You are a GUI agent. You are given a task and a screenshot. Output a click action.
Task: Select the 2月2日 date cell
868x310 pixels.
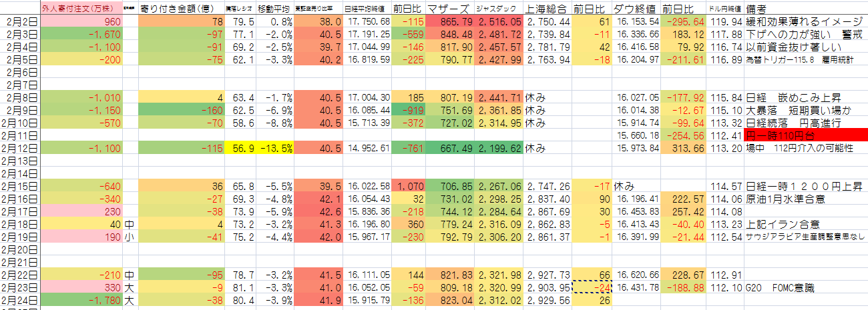click(21, 21)
